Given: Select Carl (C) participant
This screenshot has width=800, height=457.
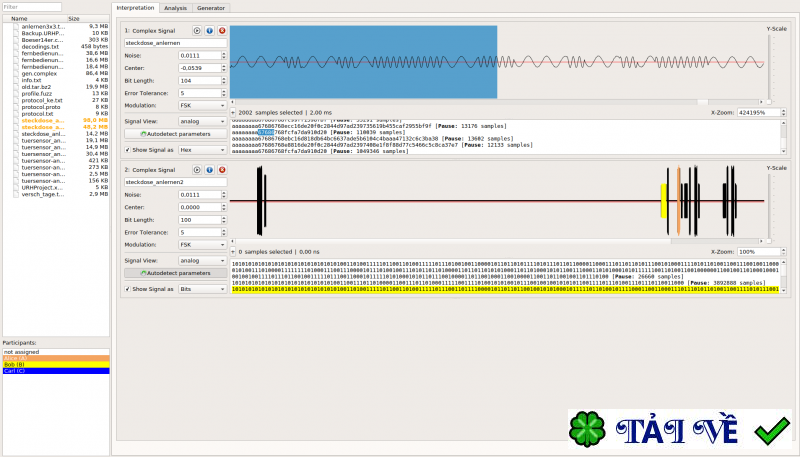Looking at the screenshot, I should (x=54, y=371).
